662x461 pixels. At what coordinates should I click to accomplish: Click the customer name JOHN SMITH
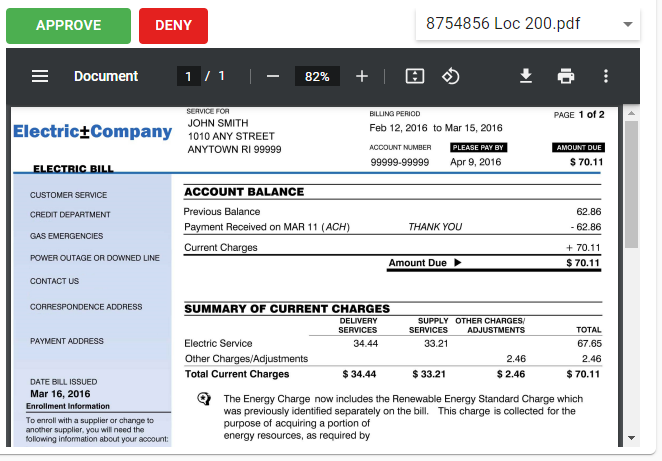218,123
